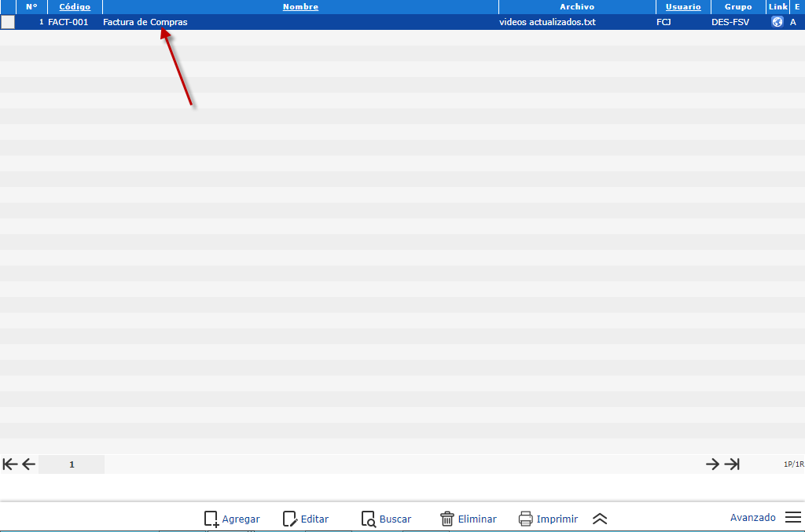
Task: Click the Grupo column header
Action: [738, 6]
